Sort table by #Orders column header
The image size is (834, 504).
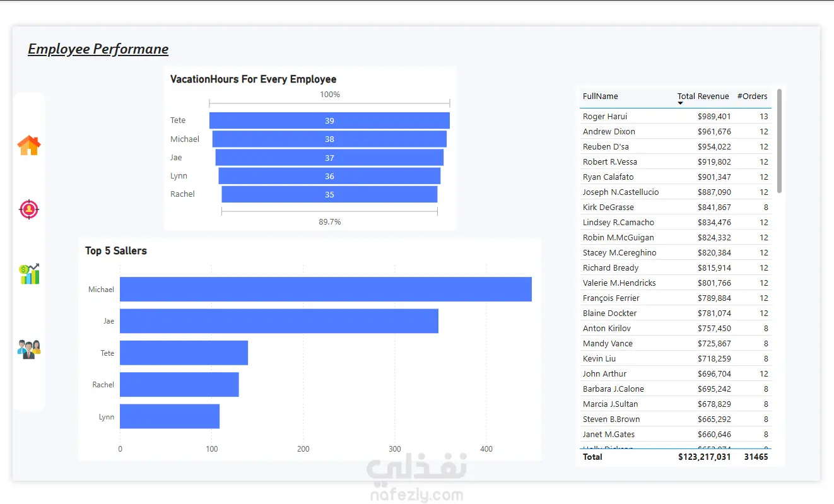[x=753, y=97]
